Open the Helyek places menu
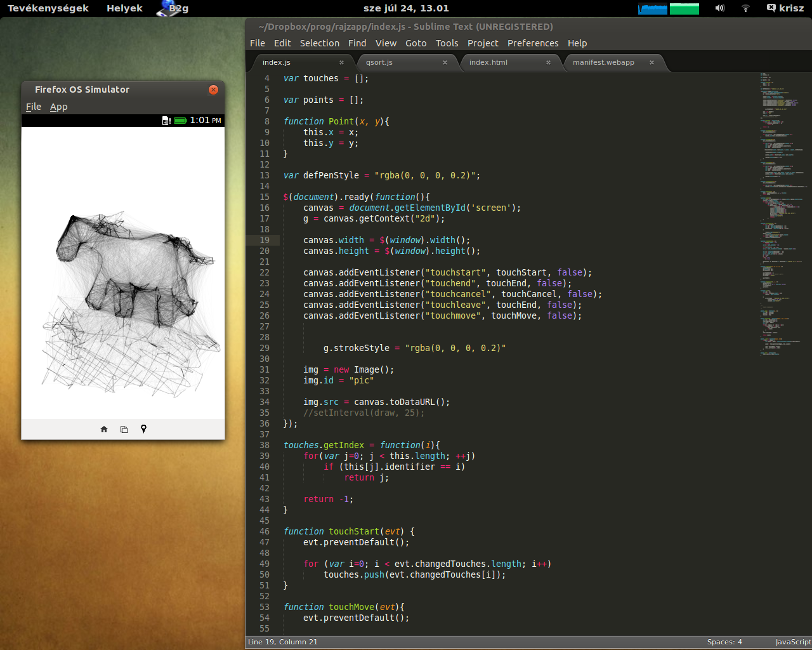The width and height of the screenshot is (812, 650). [124, 8]
